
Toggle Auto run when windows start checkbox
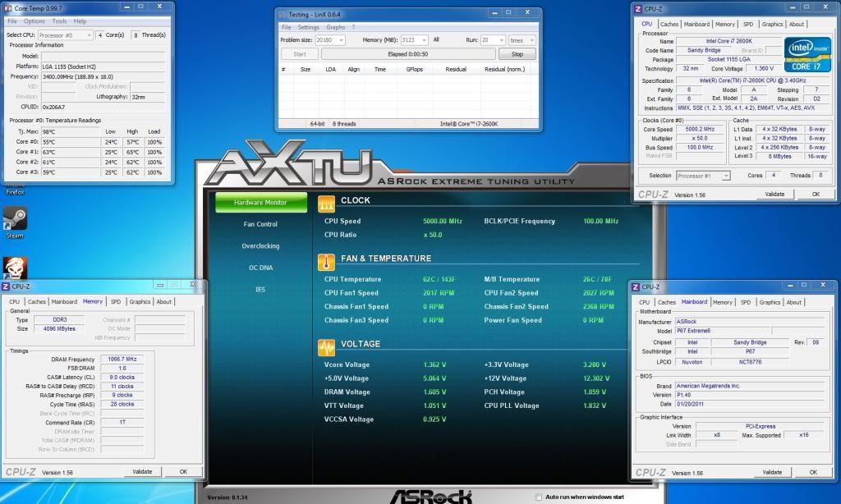[x=539, y=497]
